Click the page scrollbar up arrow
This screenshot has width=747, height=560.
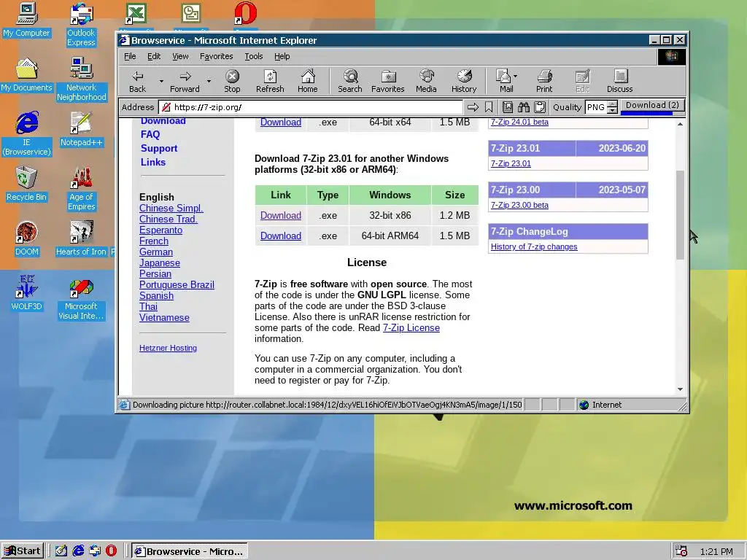pos(681,124)
